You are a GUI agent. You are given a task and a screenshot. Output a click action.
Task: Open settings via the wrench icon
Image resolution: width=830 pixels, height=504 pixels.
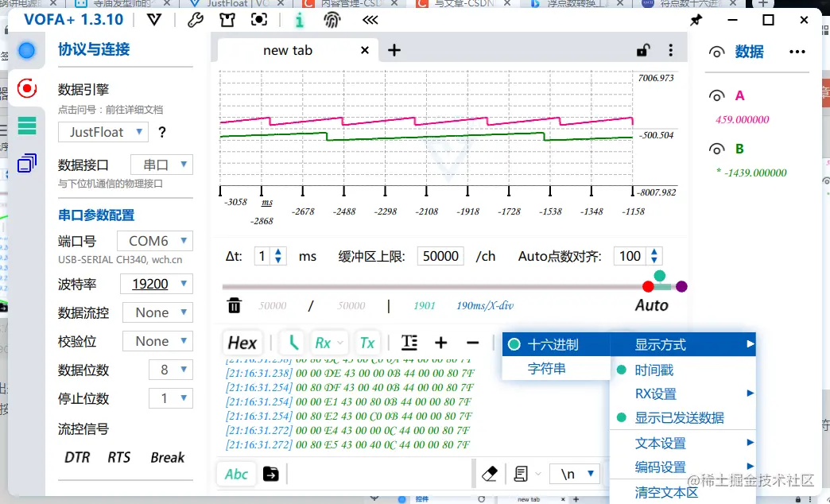tap(197, 20)
